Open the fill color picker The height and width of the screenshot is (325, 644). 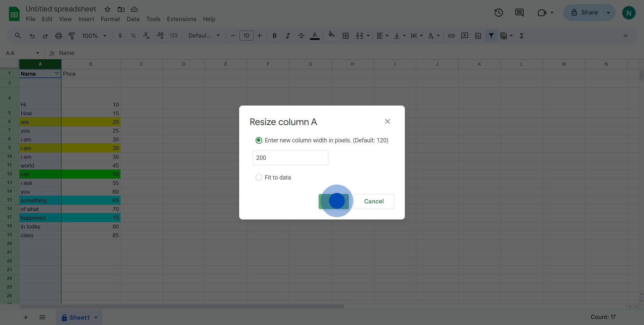point(331,36)
